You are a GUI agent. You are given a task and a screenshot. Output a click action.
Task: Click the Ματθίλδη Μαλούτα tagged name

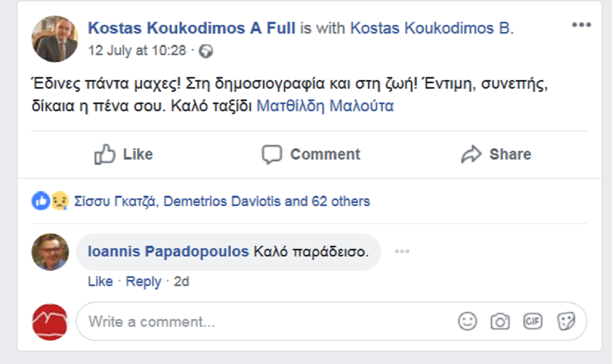tap(325, 106)
